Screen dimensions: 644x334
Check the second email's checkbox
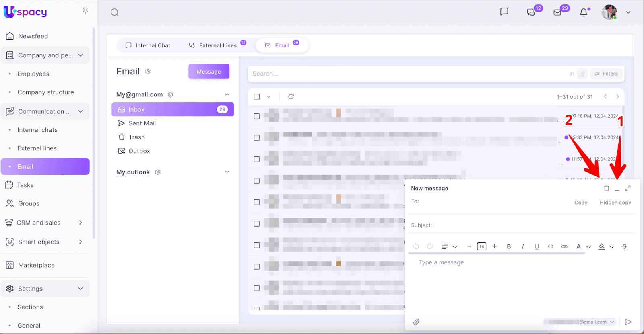coord(257,138)
